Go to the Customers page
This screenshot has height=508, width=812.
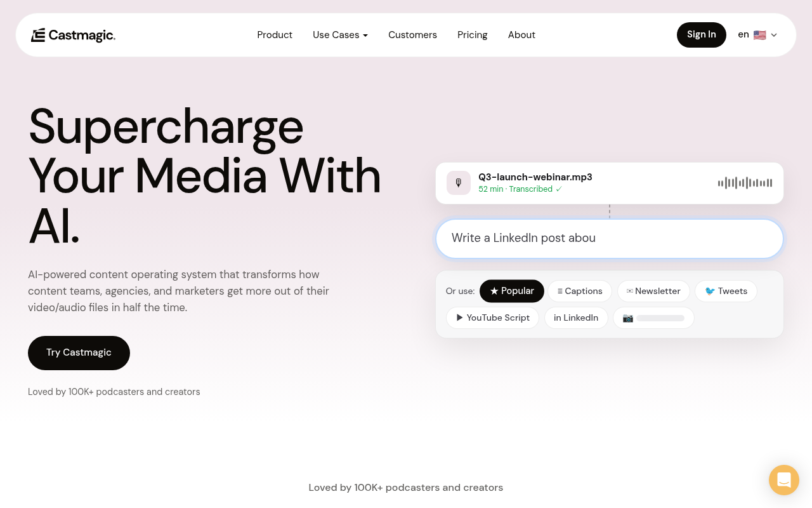[x=412, y=35]
